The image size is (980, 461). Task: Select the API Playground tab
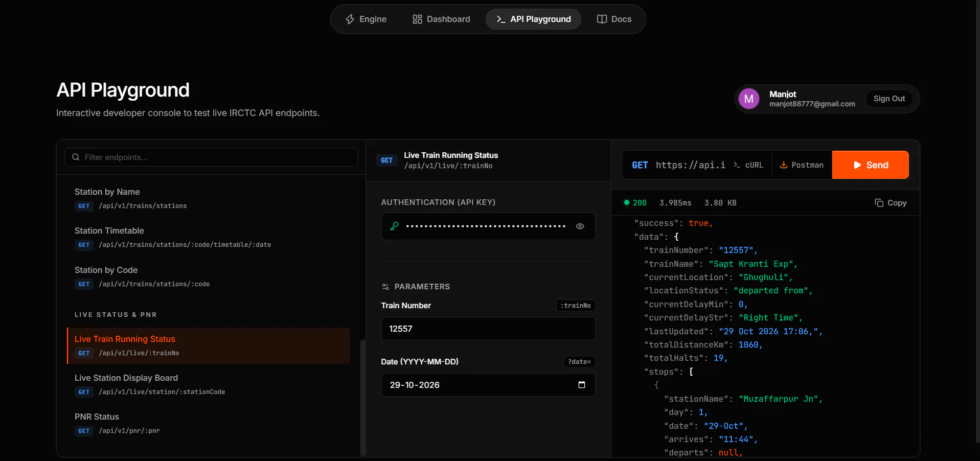533,19
